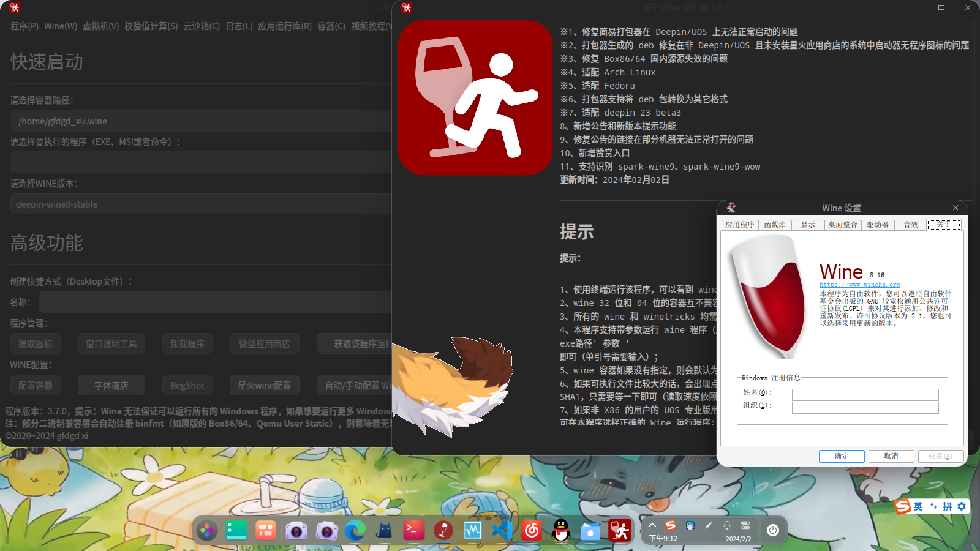The image size is (980, 551).
Task: Close the Wine 设置 dialog with its X
Action: click(956, 208)
